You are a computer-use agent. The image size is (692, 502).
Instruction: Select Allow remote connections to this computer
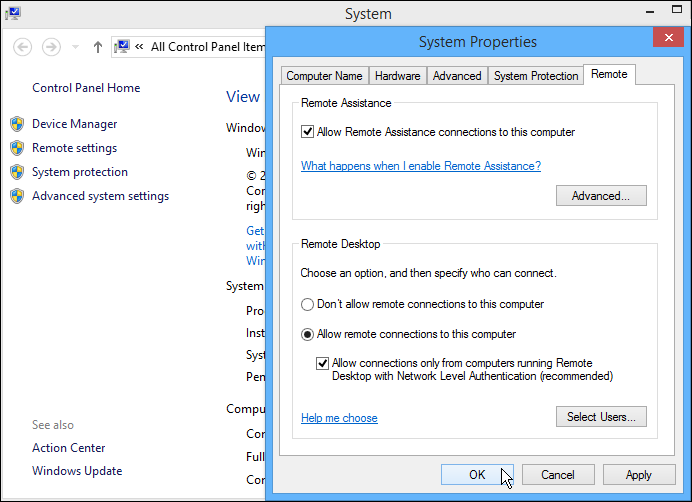tap(307, 334)
